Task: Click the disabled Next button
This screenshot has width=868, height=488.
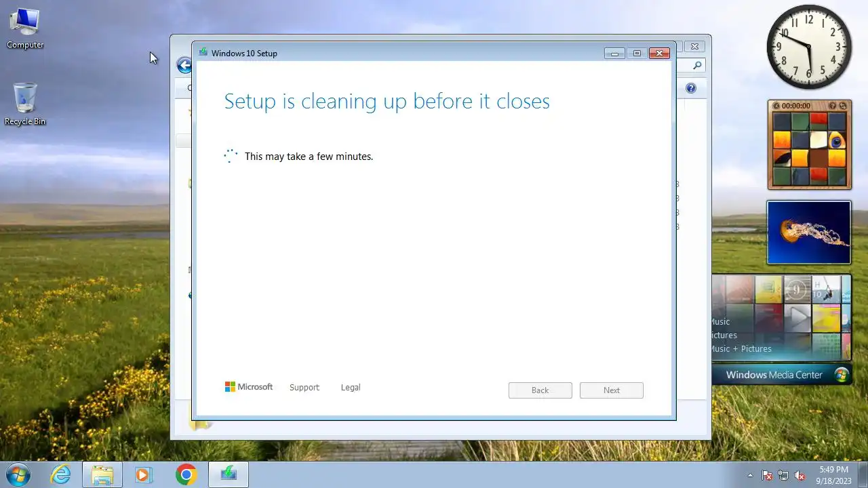Action: tap(611, 390)
